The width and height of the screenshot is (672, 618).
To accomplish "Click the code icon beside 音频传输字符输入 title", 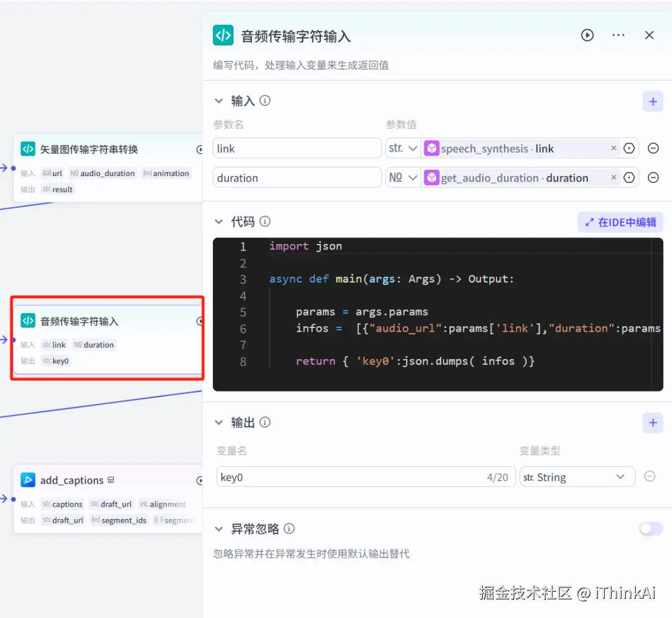I will (223, 35).
